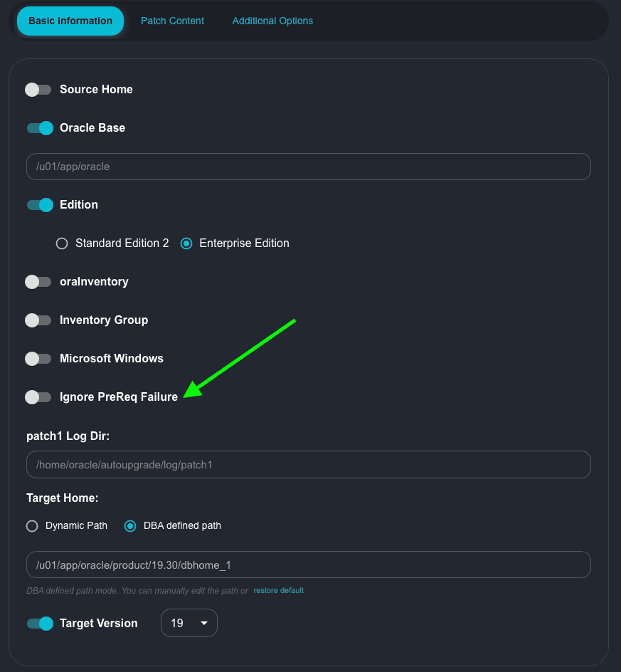Viewport: 621px width, 672px height.
Task: Turn on Ignore PreReq Failure
Action: pyautogui.click(x=38, y=397)
